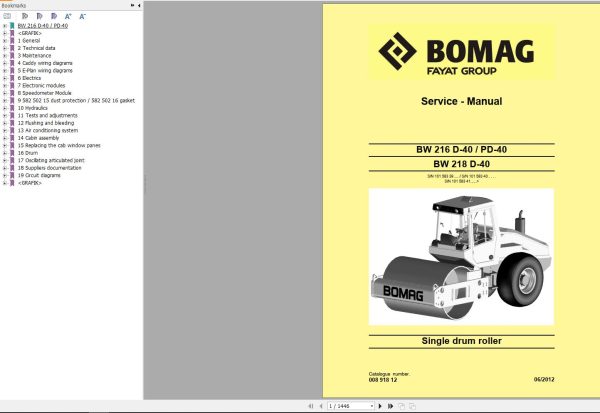
Task: Open the 9 582 502 15 dust protection bookmark
Action: tap(76, 100)
